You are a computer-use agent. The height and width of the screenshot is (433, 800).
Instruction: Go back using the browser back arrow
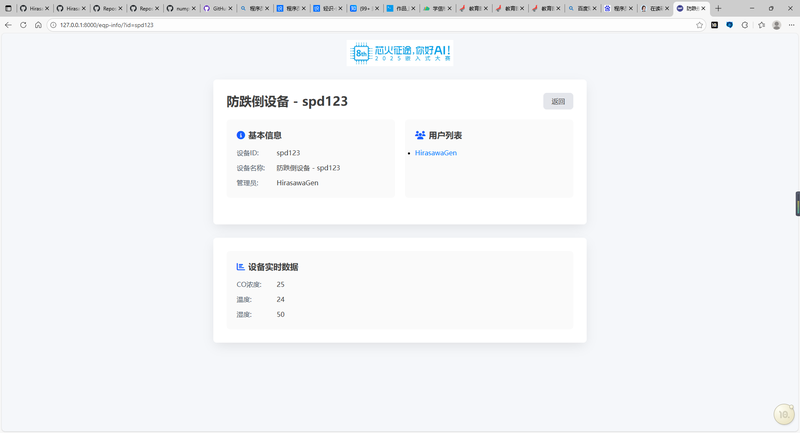[x=9, y=24]
